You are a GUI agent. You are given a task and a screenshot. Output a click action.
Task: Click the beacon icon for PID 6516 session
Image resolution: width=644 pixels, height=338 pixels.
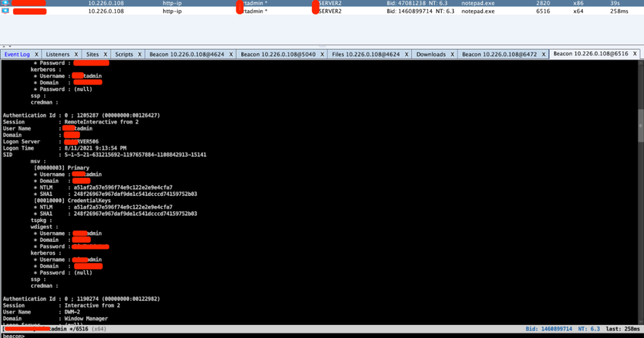(x=5, y=11)
